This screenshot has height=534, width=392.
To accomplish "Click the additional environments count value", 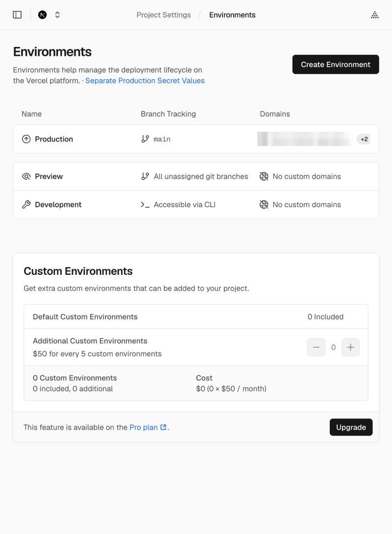I will pos(333,347).
